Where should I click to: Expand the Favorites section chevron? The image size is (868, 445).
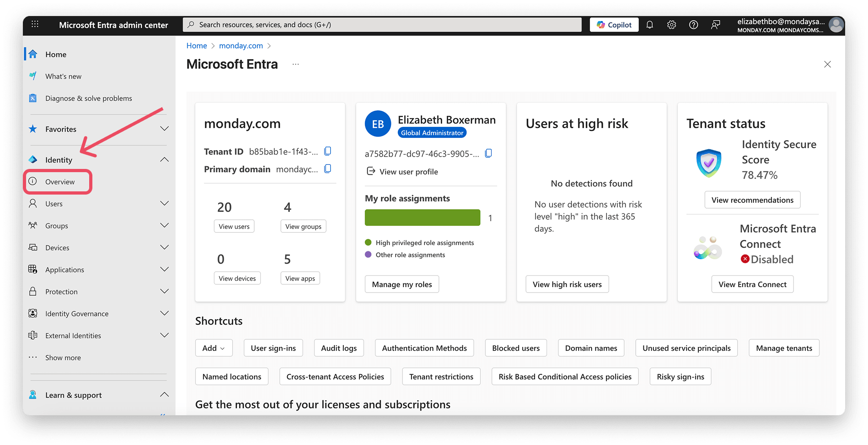coord(165,129)
